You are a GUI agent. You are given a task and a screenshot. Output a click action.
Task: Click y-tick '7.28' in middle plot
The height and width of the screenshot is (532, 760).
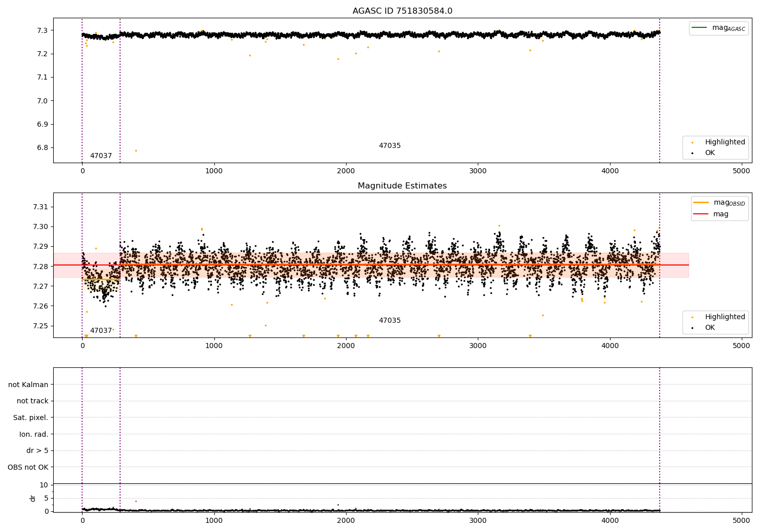pyautogui.click(x=41, y=267)
